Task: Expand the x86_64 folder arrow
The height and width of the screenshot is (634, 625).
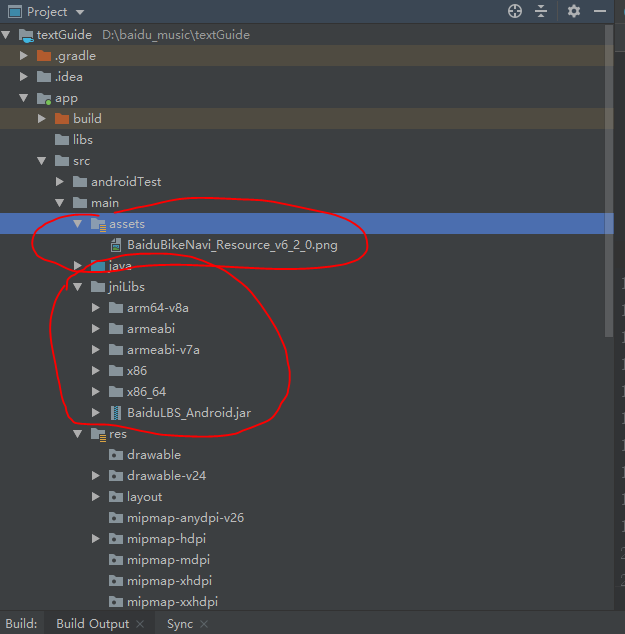Action: pos(96,392)
